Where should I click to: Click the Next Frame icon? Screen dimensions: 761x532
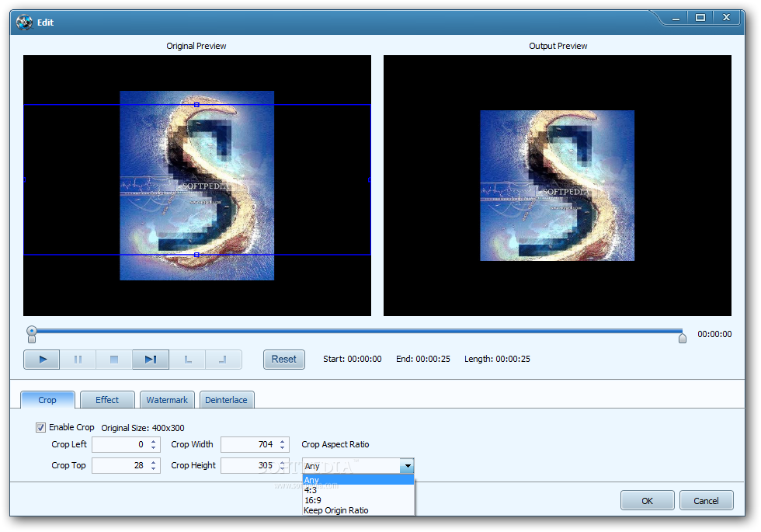151,360
